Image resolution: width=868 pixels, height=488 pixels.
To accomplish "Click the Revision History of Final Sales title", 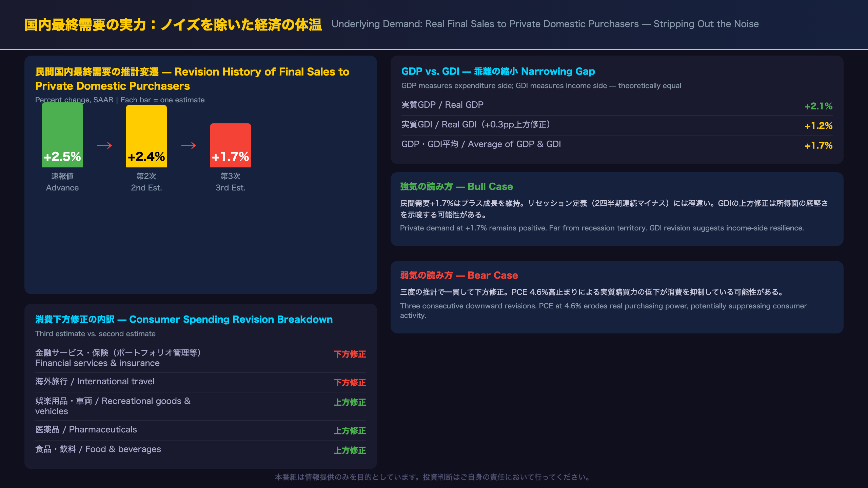I will (x=192, y=79).
